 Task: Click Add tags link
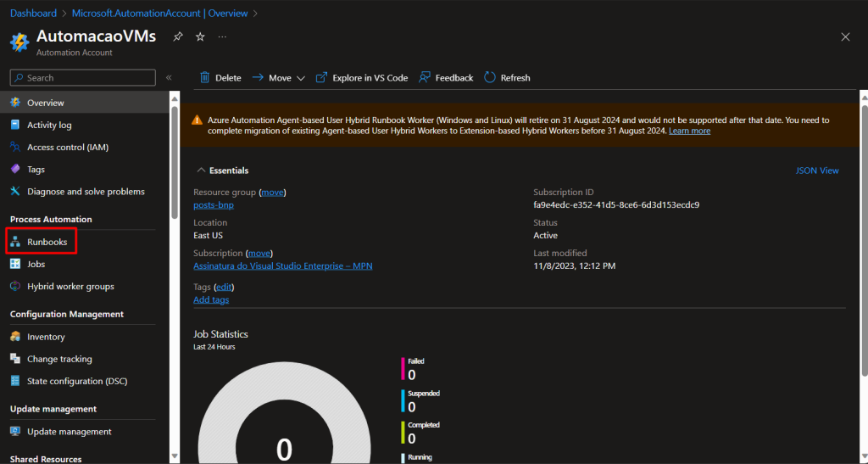[210, 299]
